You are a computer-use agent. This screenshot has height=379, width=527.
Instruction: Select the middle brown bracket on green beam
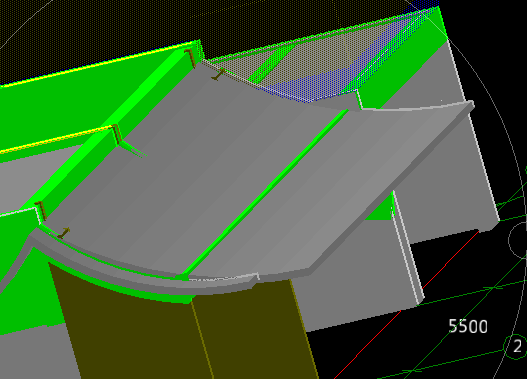(116, 134)
